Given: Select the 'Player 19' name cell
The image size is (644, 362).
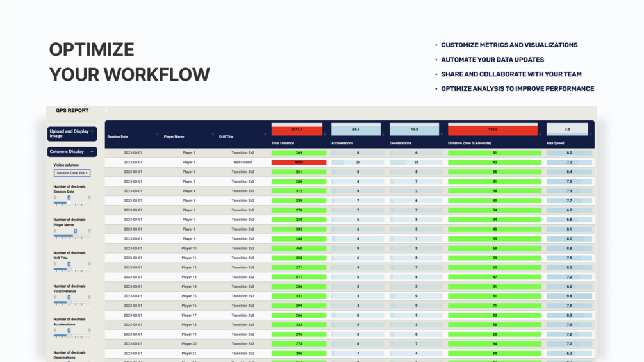Looking at the screenshot, I should pyautogui.click(x=189, y=334).
